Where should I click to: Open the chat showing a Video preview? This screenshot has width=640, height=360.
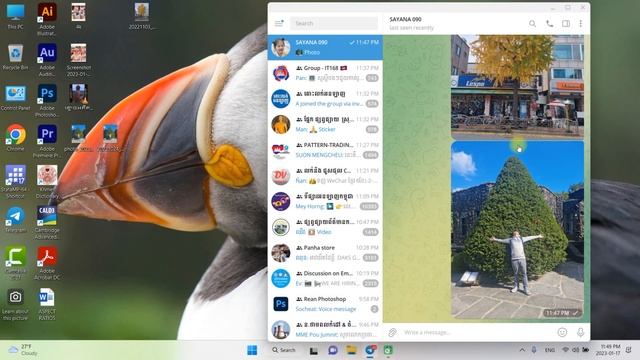(325, 227)
